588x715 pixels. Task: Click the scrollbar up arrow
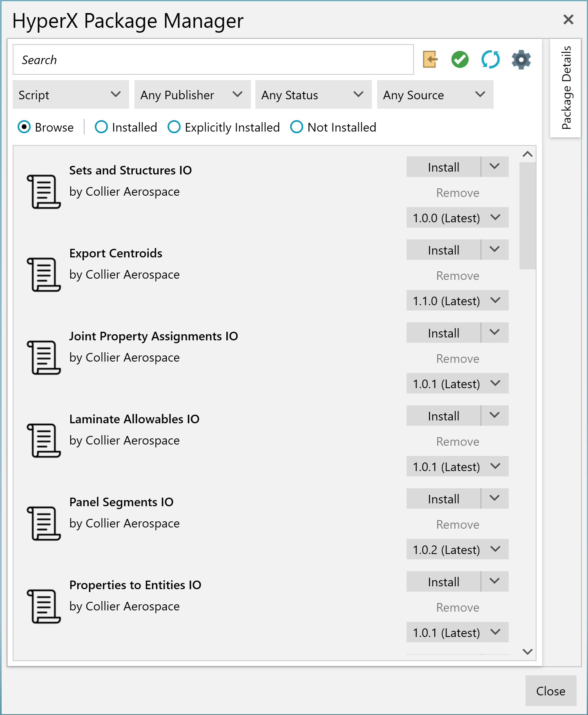[x=528, y=154]
